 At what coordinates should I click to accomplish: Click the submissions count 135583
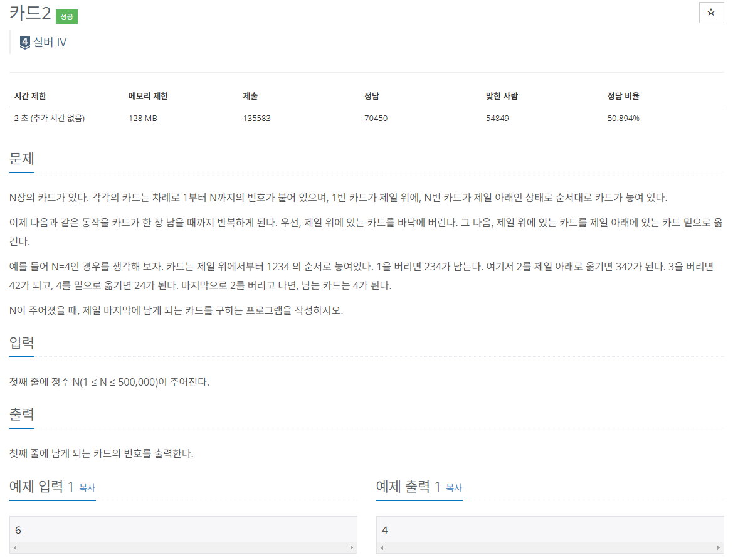pos(256,119)
